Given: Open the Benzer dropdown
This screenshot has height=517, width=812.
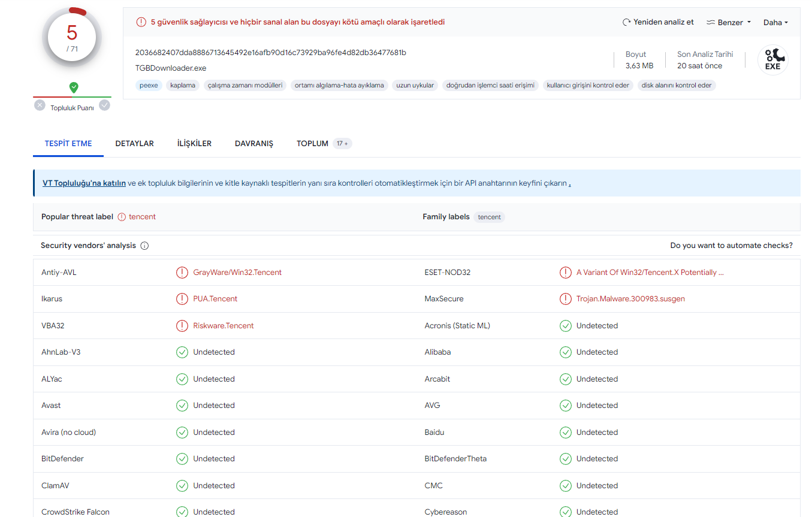Looking at the screenshot, I should pos(729,23).
